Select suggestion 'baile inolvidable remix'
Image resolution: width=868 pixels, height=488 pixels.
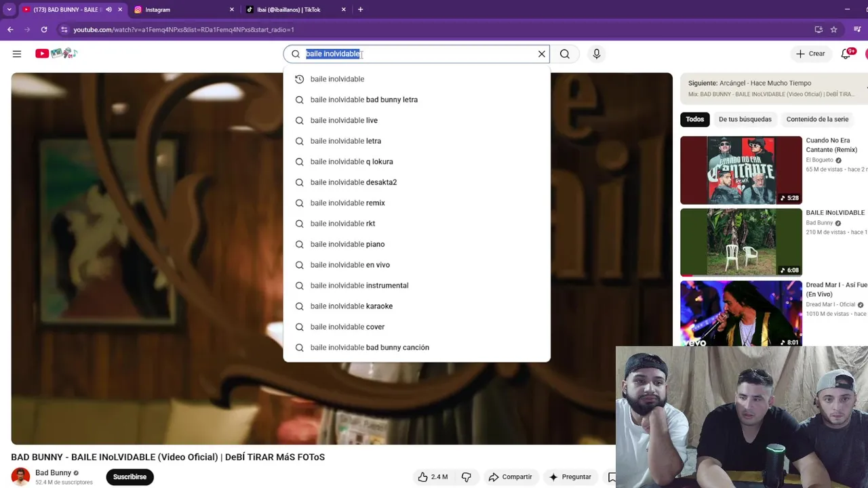point(416,203)
